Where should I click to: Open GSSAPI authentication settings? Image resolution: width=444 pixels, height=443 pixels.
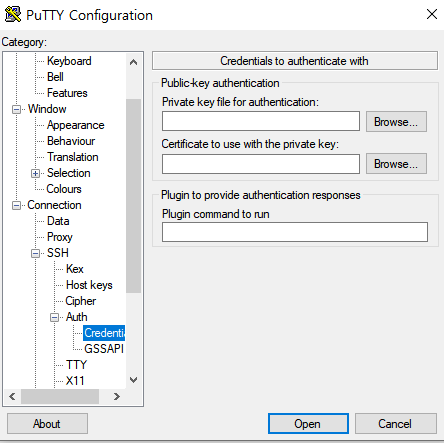point(104,349)
